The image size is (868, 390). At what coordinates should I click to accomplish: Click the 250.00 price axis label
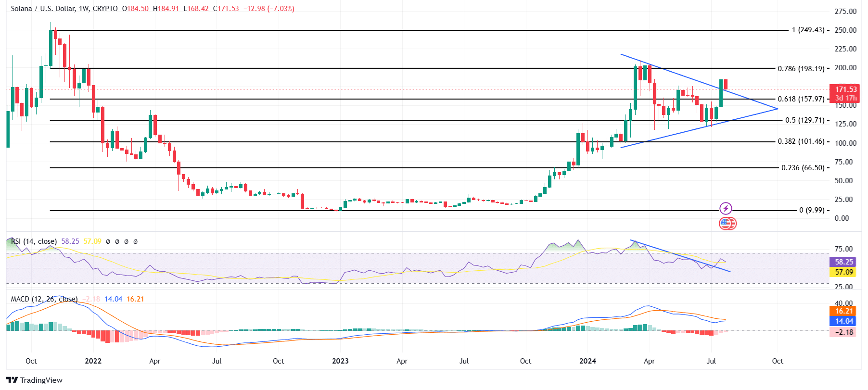pyautogui.click(x=845, y=30)
